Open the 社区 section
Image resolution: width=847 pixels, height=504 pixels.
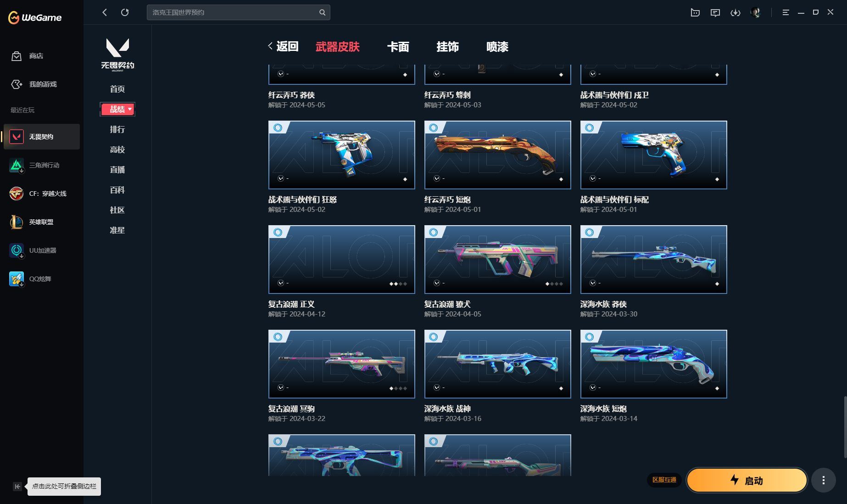pyautogui.click(x=117, y=210)
